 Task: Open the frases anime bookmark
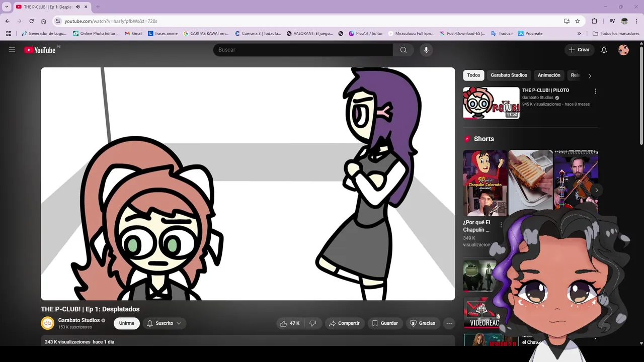[x=163, y=34]
